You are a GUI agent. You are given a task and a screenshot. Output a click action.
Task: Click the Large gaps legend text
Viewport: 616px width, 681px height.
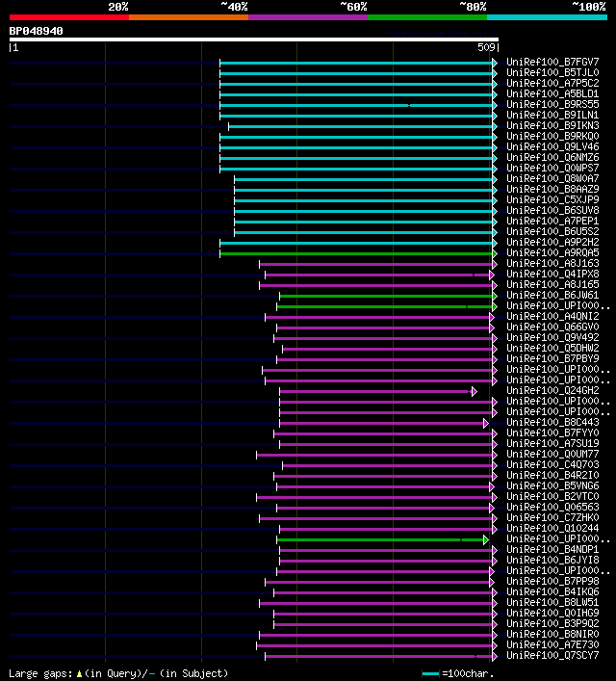(118, 673)
